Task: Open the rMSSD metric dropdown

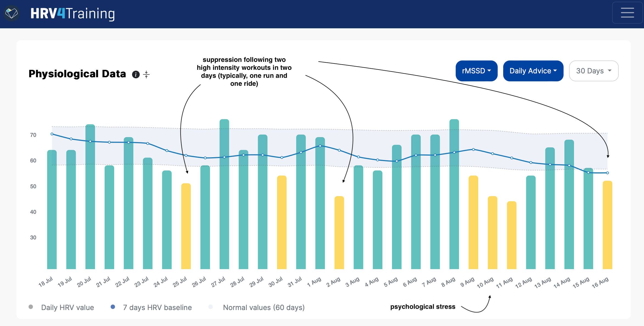Action: point(476,71)
